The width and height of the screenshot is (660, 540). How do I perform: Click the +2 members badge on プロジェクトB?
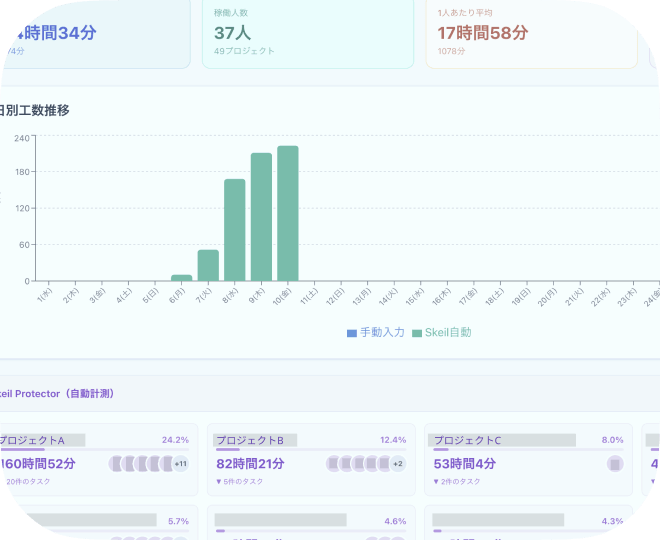397,464
